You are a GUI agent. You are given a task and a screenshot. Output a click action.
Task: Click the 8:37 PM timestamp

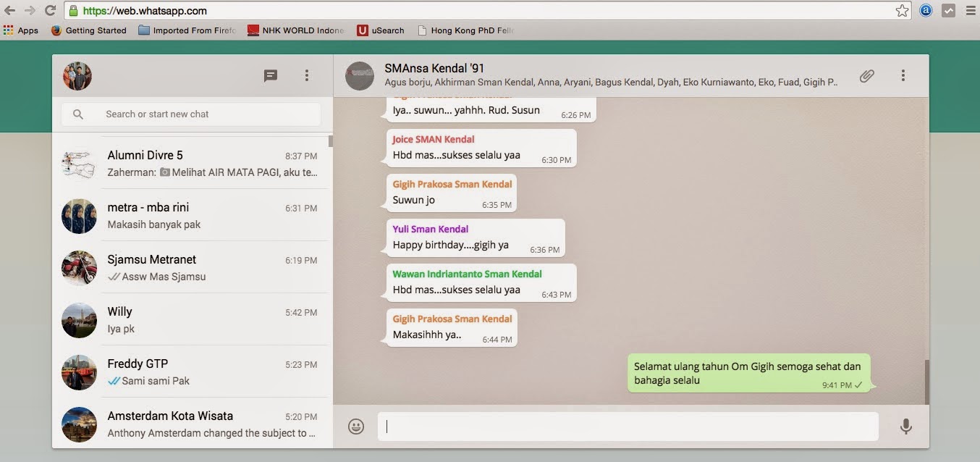point(301,156)
